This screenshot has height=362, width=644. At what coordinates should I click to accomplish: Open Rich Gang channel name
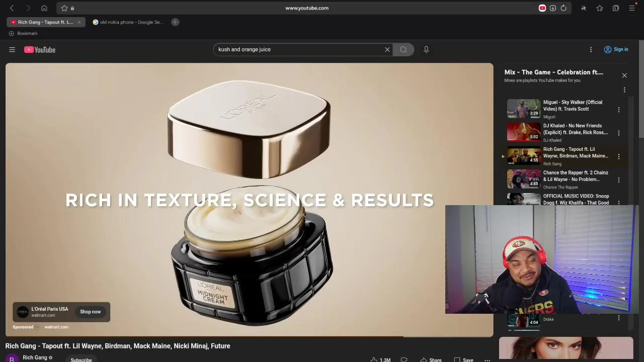[35, 357]
